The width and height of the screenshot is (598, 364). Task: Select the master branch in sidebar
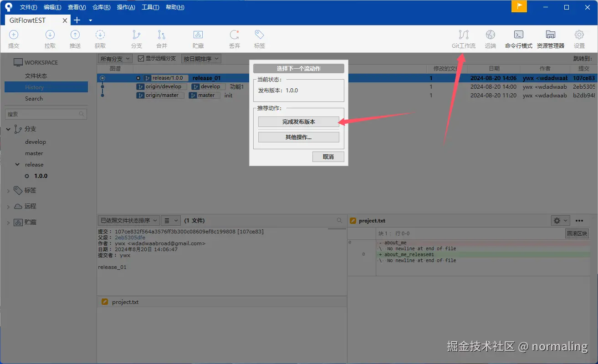[34, 153]
